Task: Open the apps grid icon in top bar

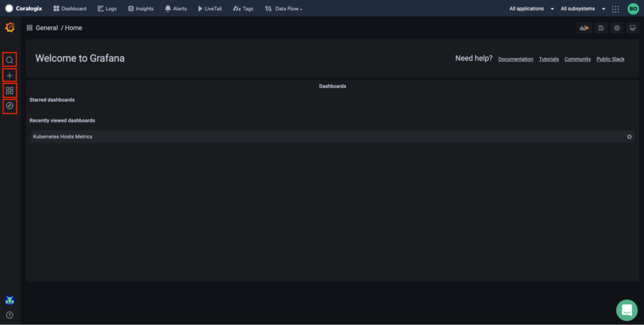Action: 615,9
